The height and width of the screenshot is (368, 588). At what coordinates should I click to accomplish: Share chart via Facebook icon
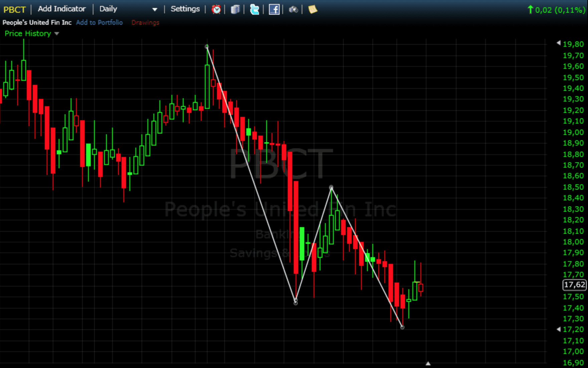274,9
